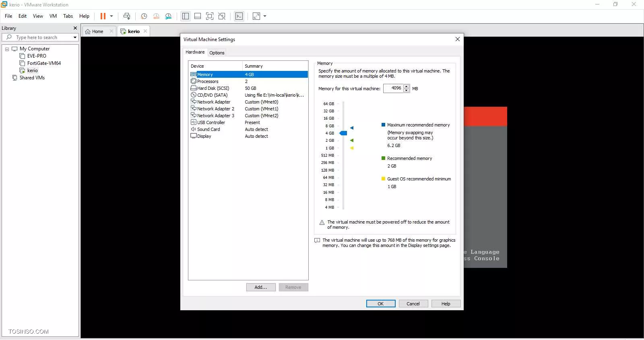Screen dimensions: 644x340
Task: Click the orange Suspend/Pause VM icon
Action: click(103, 16)
